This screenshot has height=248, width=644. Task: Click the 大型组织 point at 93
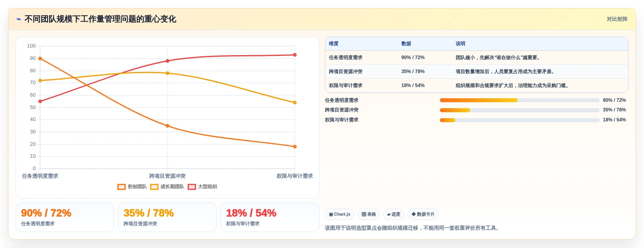point(295,55)
